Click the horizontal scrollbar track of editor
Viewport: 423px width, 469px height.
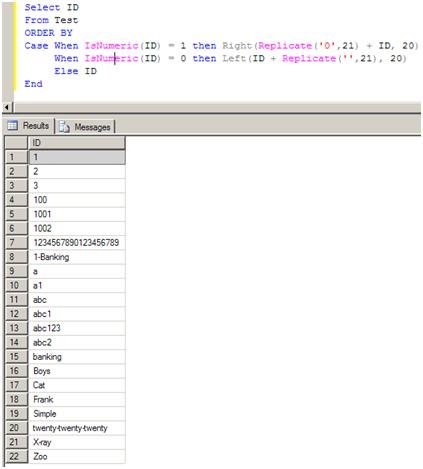point(217,108)
